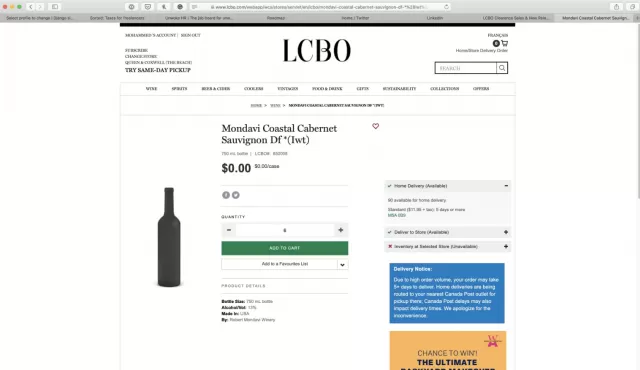Click the heart favourite icon beside product title

click(376, 126)
